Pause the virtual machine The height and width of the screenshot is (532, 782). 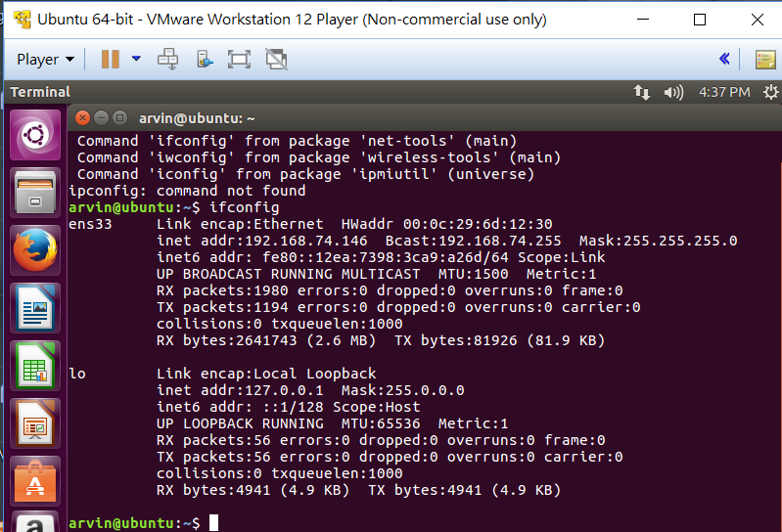click(111, 60)
